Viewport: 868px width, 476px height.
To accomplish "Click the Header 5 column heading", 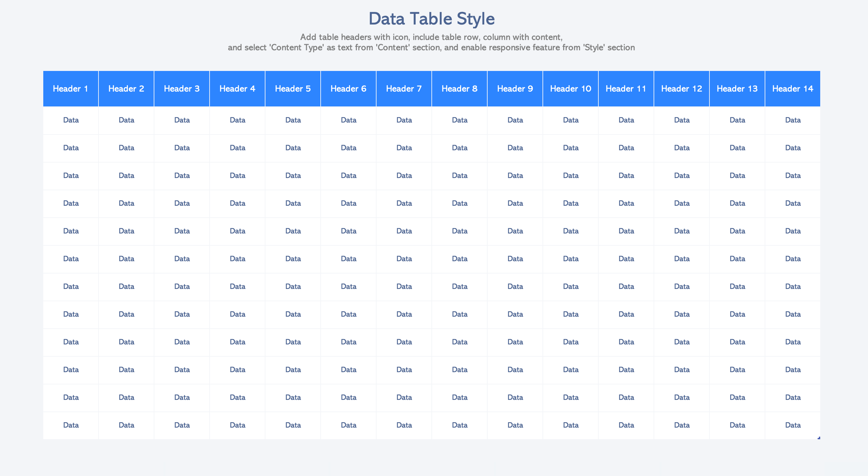I will coord(293,89).
